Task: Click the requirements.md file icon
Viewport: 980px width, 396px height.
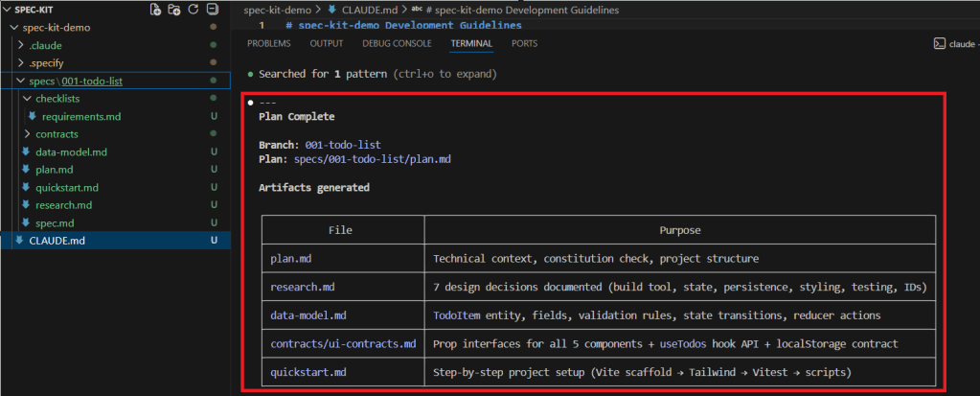Action: (33, 116)
